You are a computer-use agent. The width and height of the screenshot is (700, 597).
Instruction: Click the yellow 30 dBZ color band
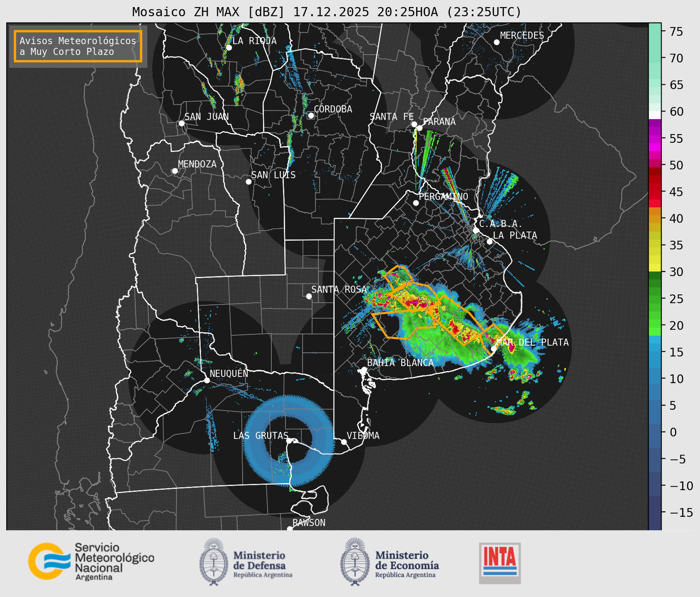[x=655, y=267]
